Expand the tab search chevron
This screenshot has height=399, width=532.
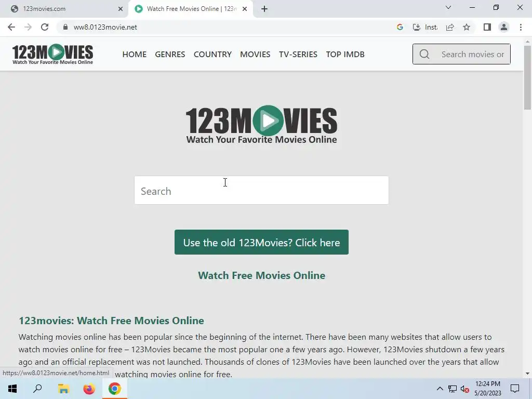tap(448, 7)
